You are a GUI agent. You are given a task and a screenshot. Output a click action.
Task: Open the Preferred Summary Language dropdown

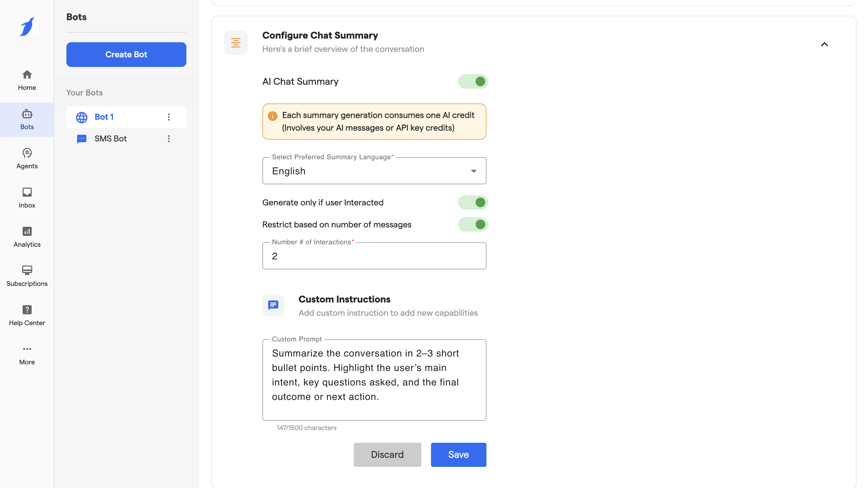coord(374,171)
